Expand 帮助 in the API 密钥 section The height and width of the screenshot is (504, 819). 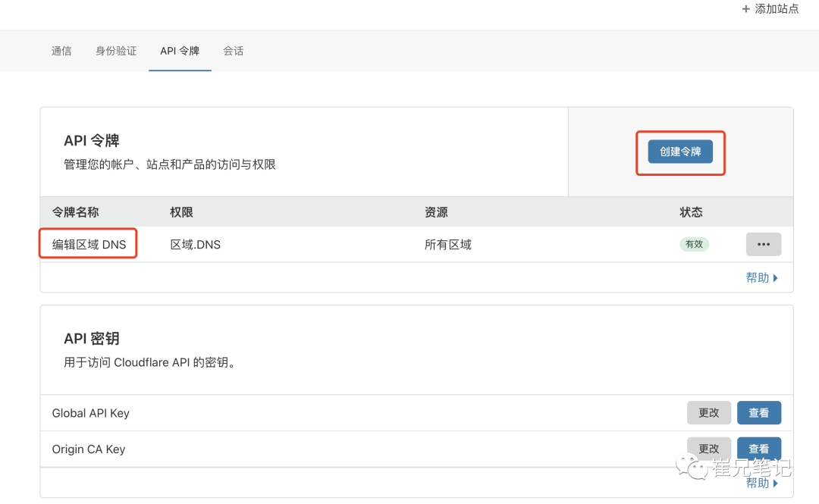click(761, 483)
